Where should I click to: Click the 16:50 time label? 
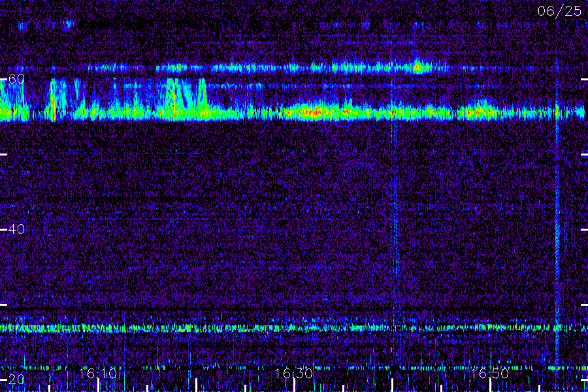point(490,373)
